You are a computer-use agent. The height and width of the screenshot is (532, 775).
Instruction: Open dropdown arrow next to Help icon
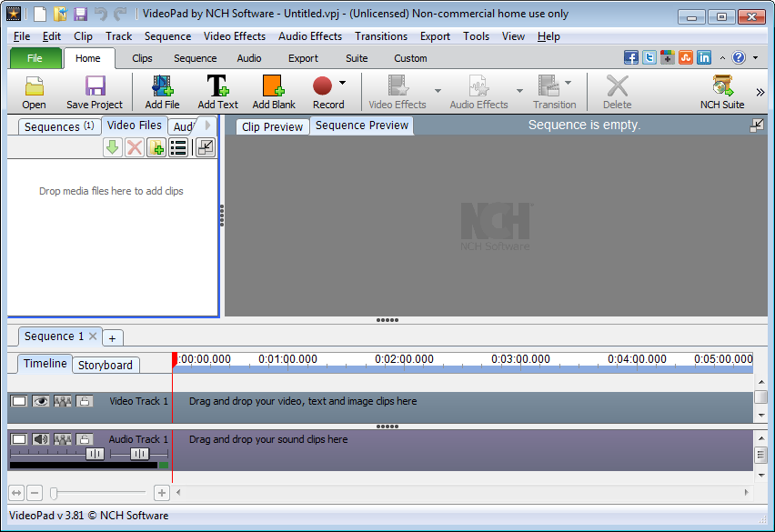(755, 58)
